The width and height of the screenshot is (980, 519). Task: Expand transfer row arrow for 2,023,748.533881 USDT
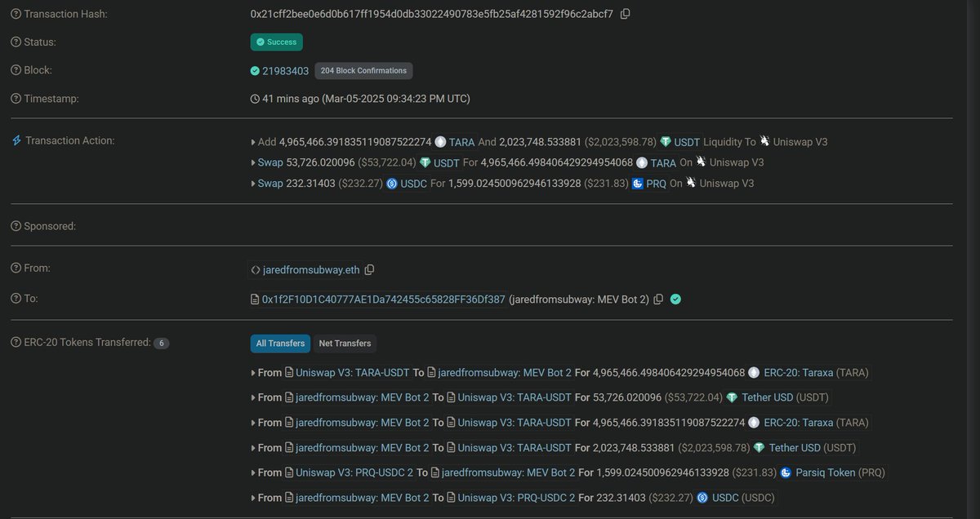[x=253, y=448]
